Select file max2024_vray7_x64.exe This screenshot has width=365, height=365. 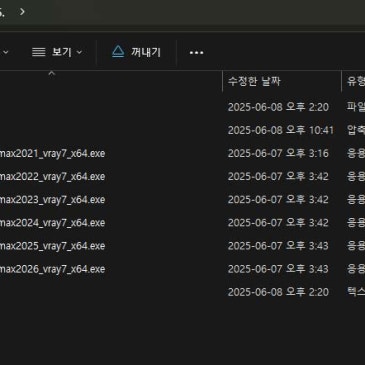52,222
